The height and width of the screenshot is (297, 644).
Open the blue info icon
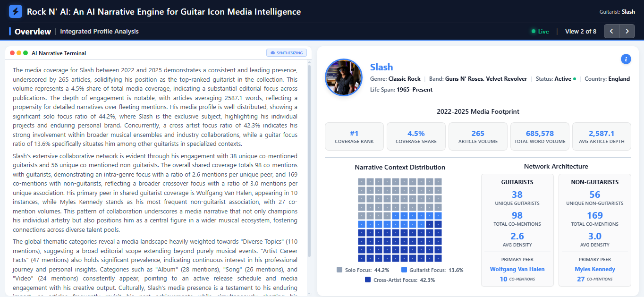tap(626, 59)
